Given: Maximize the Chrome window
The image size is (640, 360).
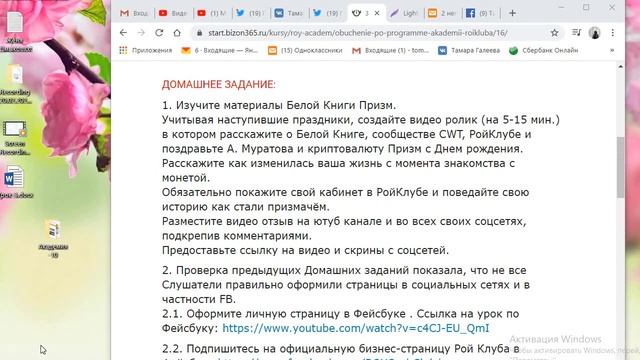Looking at the screenshot, I should [x=586, y=7].
